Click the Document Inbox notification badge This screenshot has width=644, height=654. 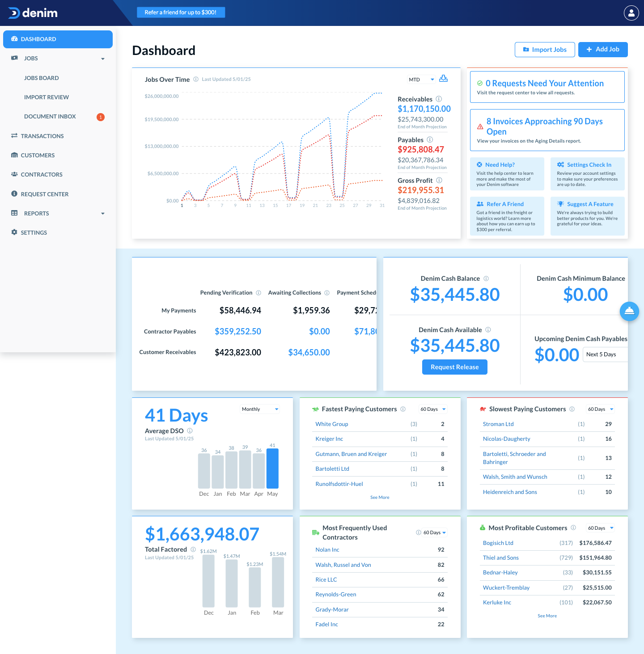point(101,117)
